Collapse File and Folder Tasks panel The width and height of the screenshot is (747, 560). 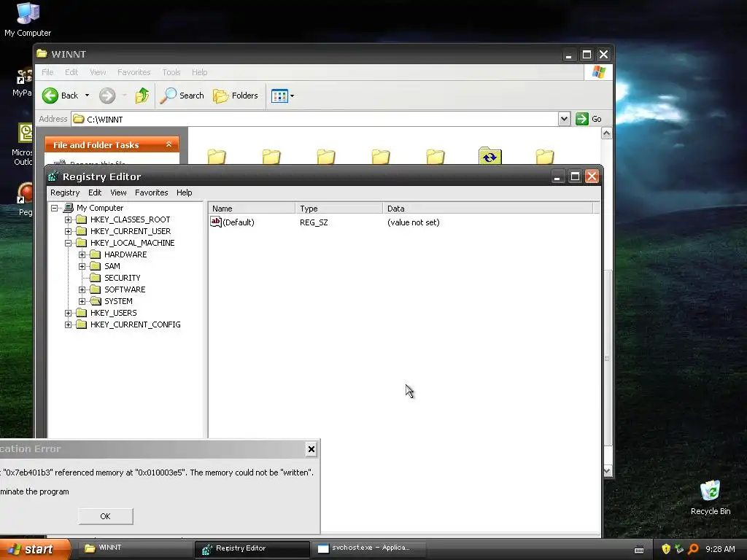point(169,144)
